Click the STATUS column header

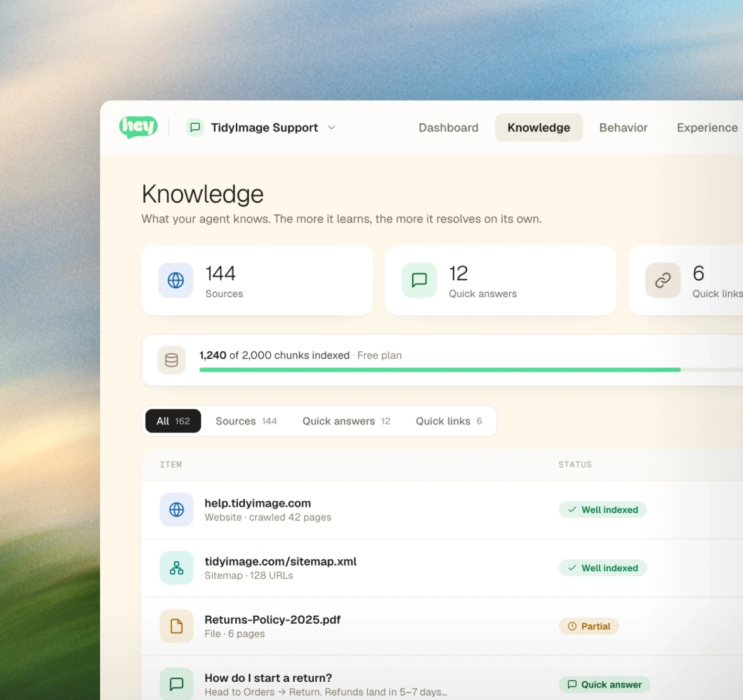coord(575,464)
